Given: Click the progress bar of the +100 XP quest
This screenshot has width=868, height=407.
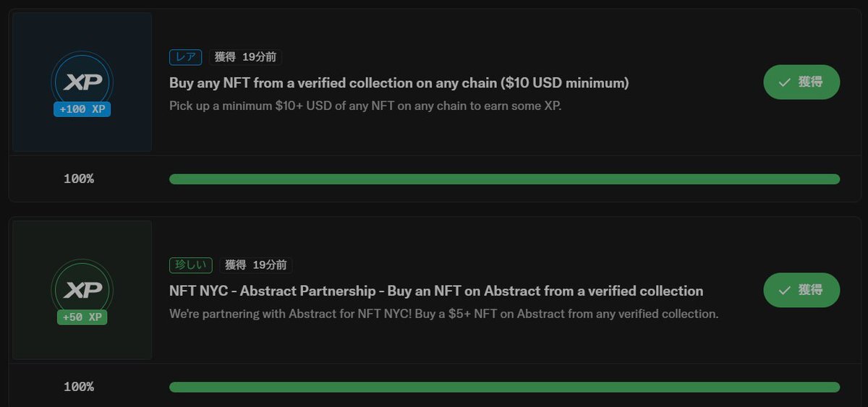Looking at the screenshot, I should (504, 179).
